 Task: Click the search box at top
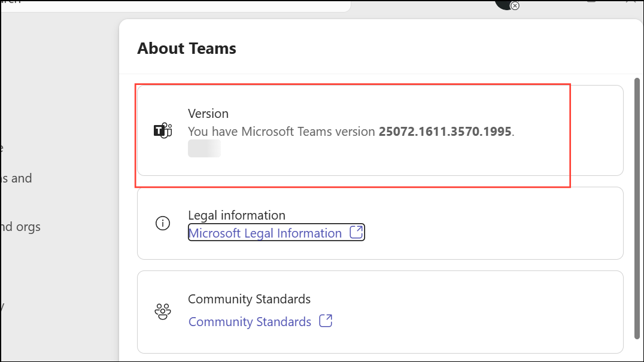coord(176,5)
